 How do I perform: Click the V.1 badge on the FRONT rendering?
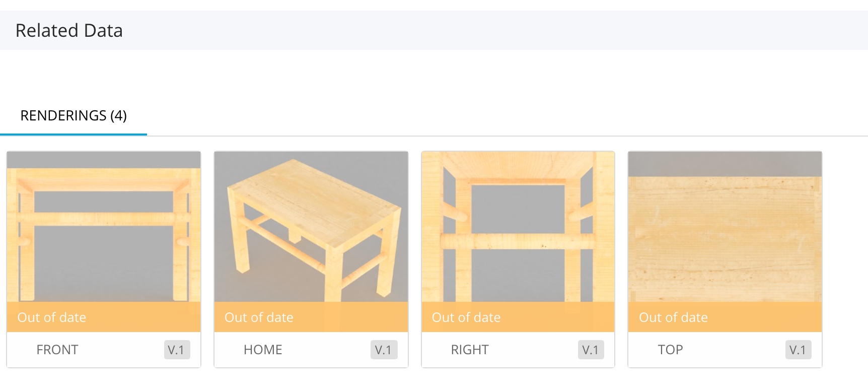click(177, 349)
